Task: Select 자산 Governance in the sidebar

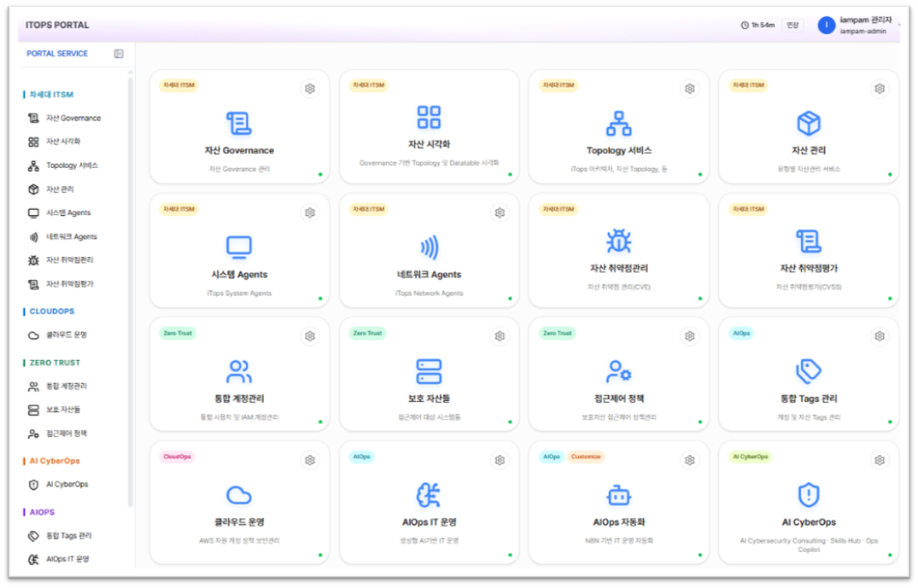Action: (64, 118)
